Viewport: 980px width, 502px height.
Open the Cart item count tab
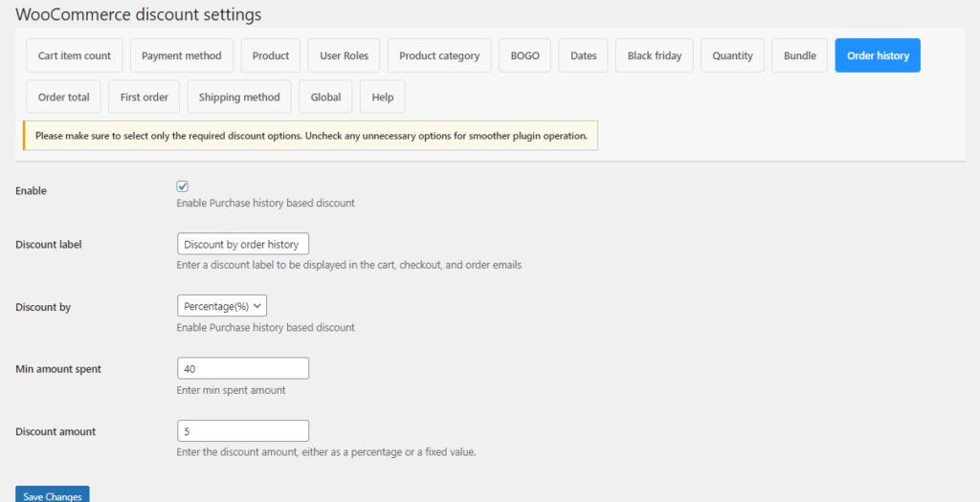pyautogui.click(x=75, y=55)
